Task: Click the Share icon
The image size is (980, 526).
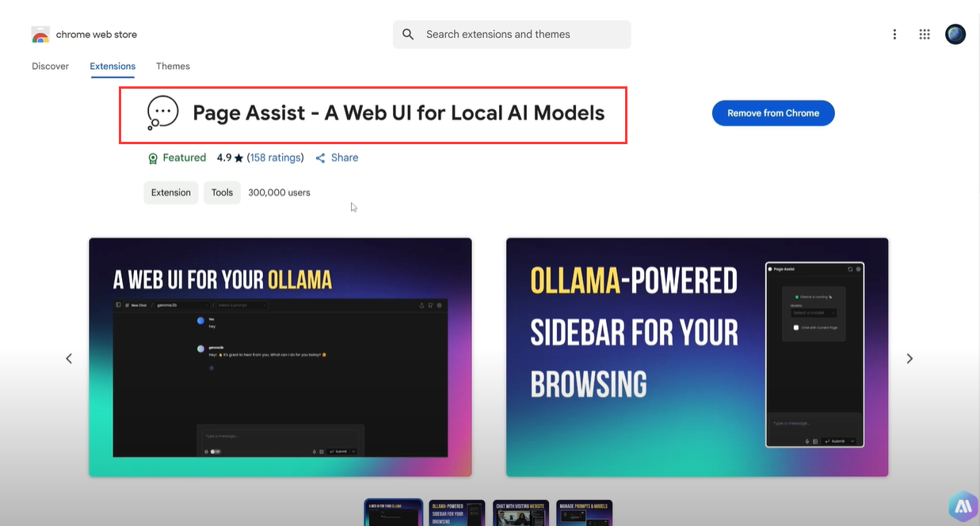Action: pos(320,158)
